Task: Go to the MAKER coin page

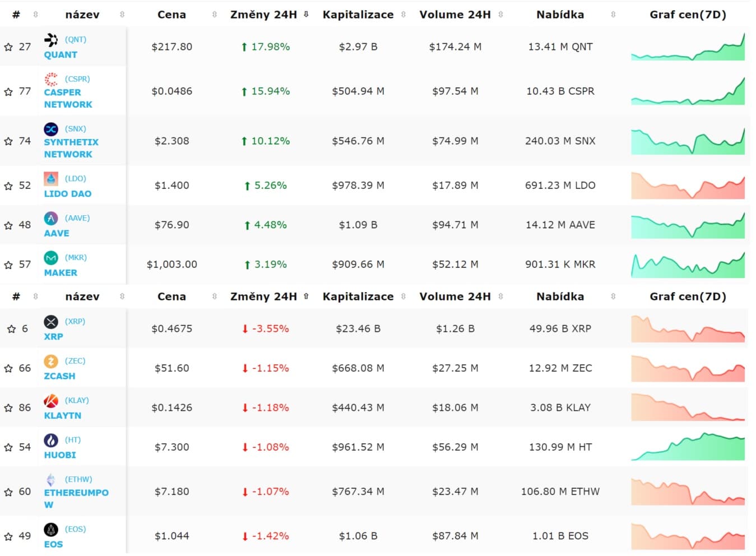Action: pos(61,273)
